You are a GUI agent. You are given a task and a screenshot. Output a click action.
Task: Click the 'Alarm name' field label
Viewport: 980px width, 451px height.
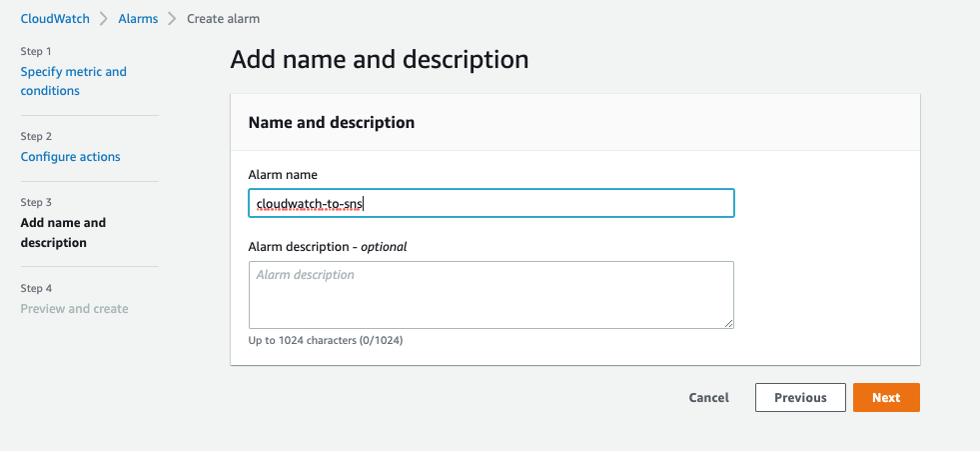click(283, 175)
